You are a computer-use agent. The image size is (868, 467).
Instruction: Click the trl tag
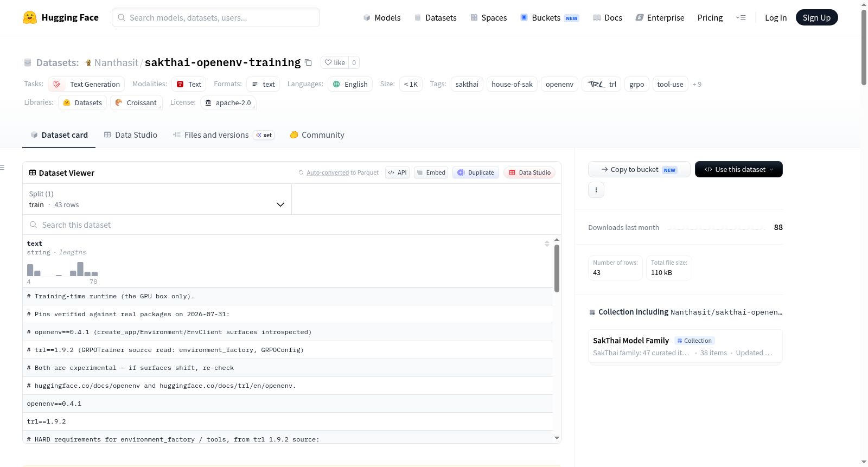tap(601, 84)
